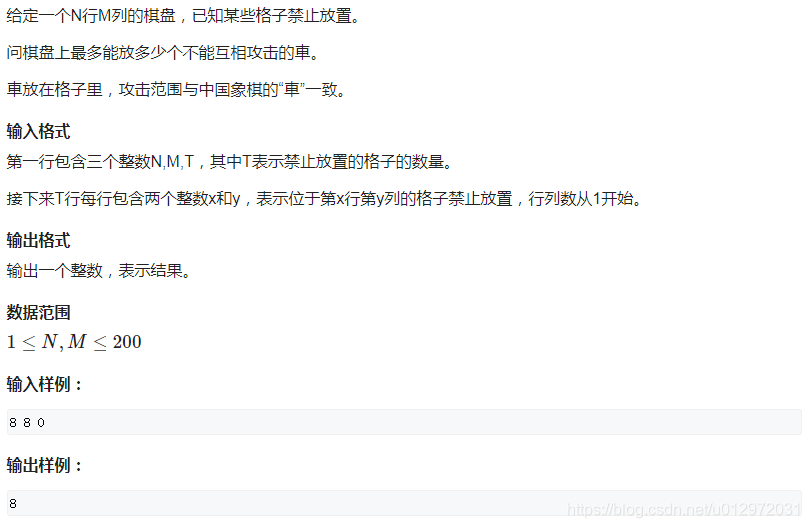
Task: Click the number 200 in the data range
Action: (127, 342)
